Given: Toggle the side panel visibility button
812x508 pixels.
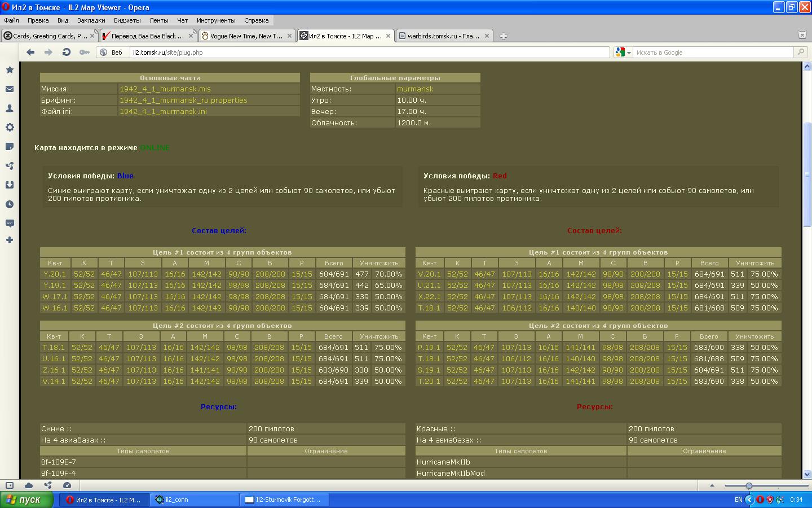Looking at the screenshot, I should click(x=10, y=485).
